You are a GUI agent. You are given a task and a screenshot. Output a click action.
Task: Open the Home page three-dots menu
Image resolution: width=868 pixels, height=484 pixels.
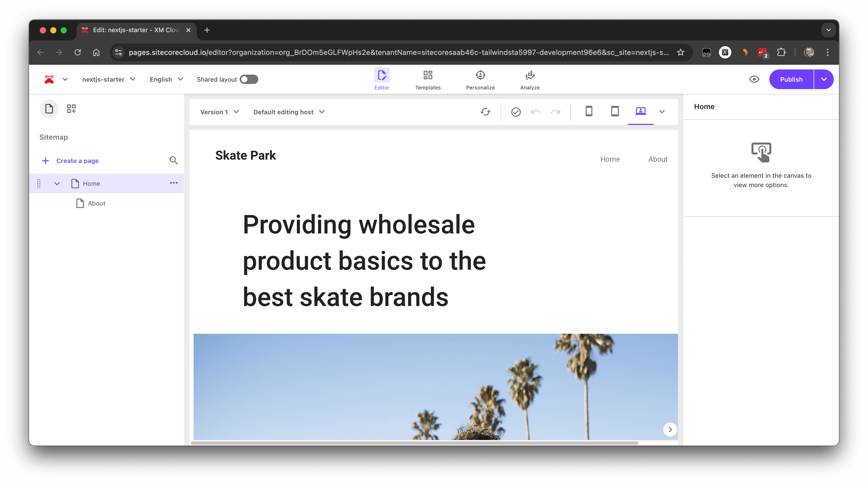(x=174, y=183)
